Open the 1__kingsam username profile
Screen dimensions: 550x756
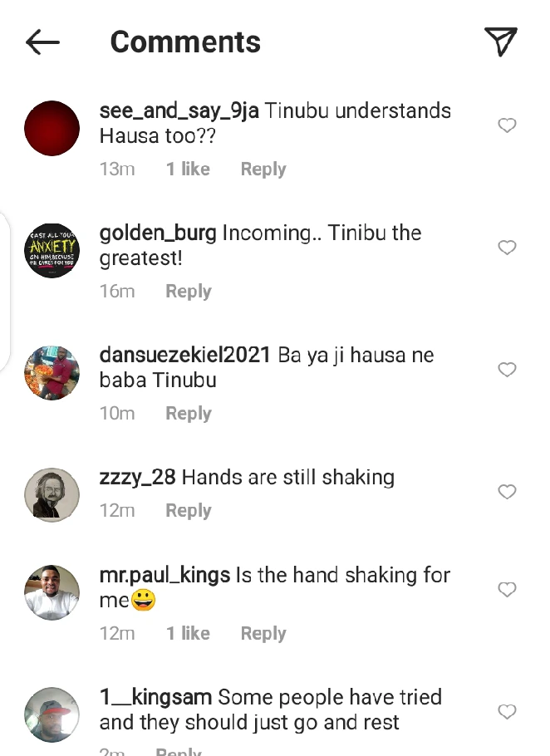pyautogui.click(x=155, y=697)
